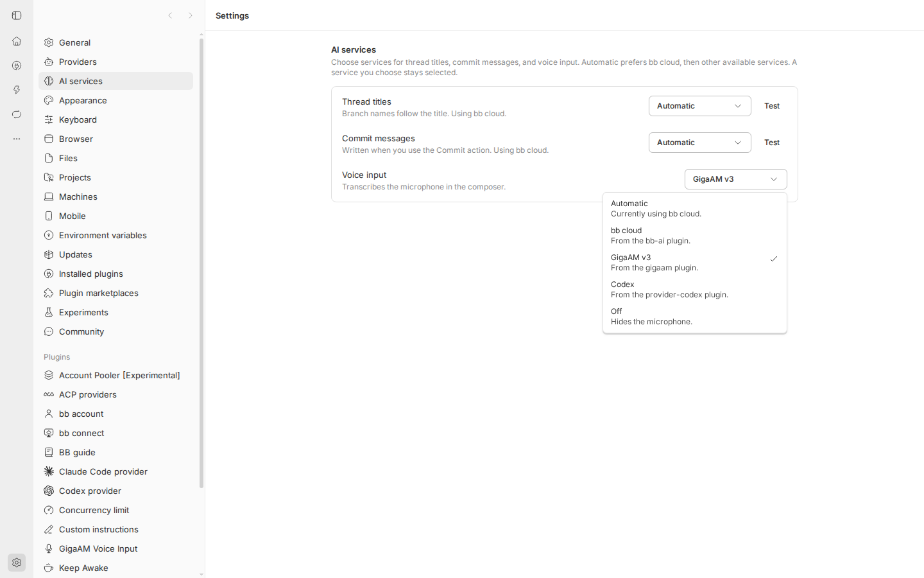
Task: Click the sidebar scrollbar down arrow
Action: coord(201,574)
